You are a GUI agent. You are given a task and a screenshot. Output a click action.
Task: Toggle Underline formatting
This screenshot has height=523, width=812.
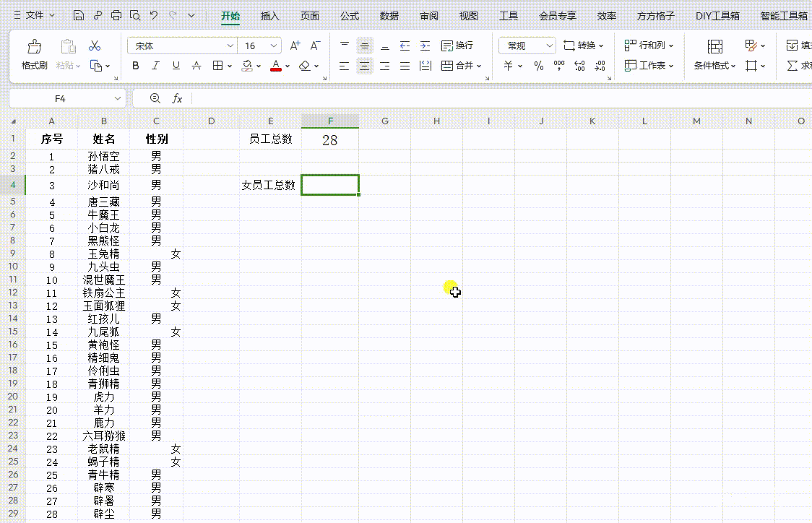(176, 66)
